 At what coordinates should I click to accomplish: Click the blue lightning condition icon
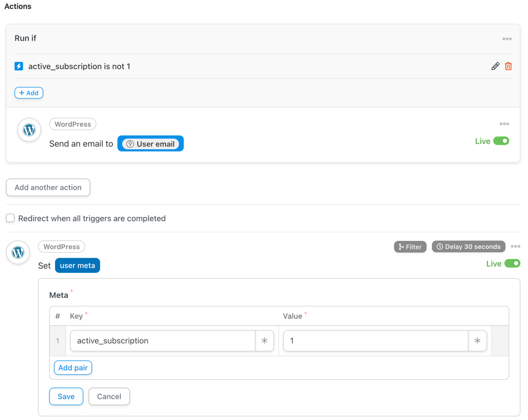(19, 66)
